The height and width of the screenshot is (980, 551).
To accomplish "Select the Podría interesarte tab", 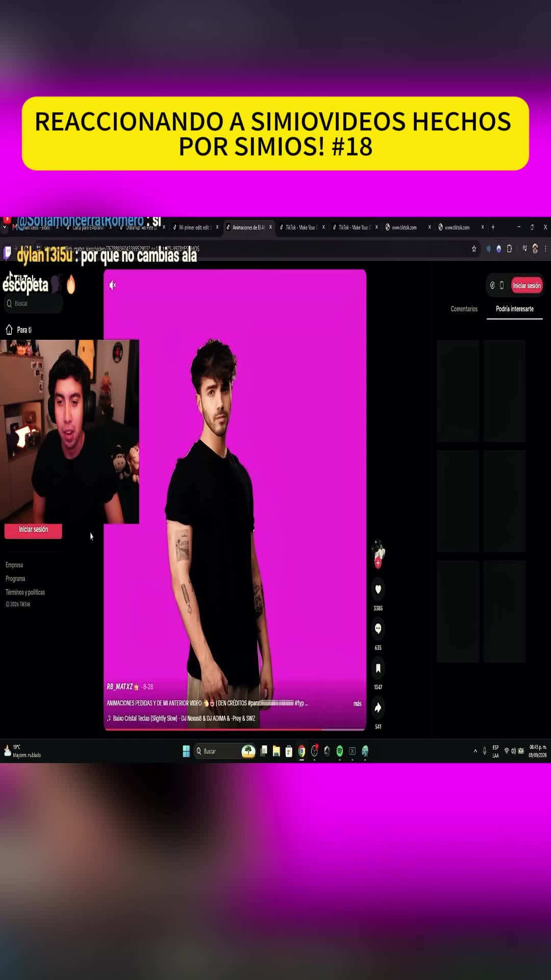I will 514,309.
